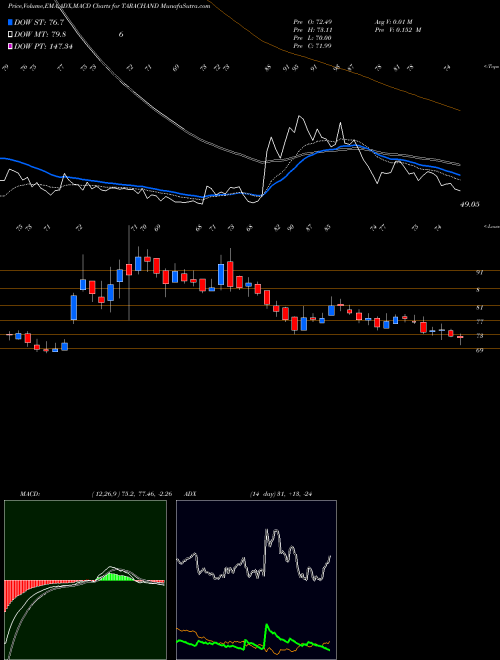
Task: Click the 49.05 price label
Action: point(470,205)
